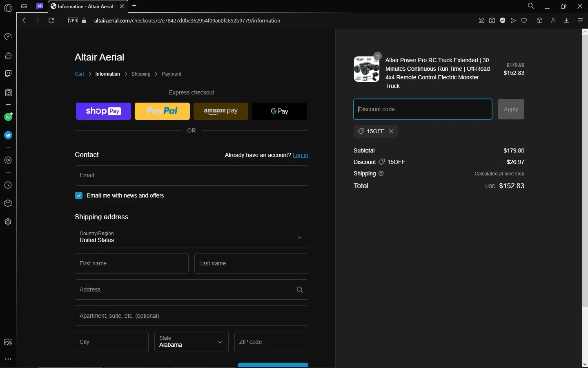Open GX Cleaner broom tool
This screenshot has width=588, height=368.
point(8,55)
